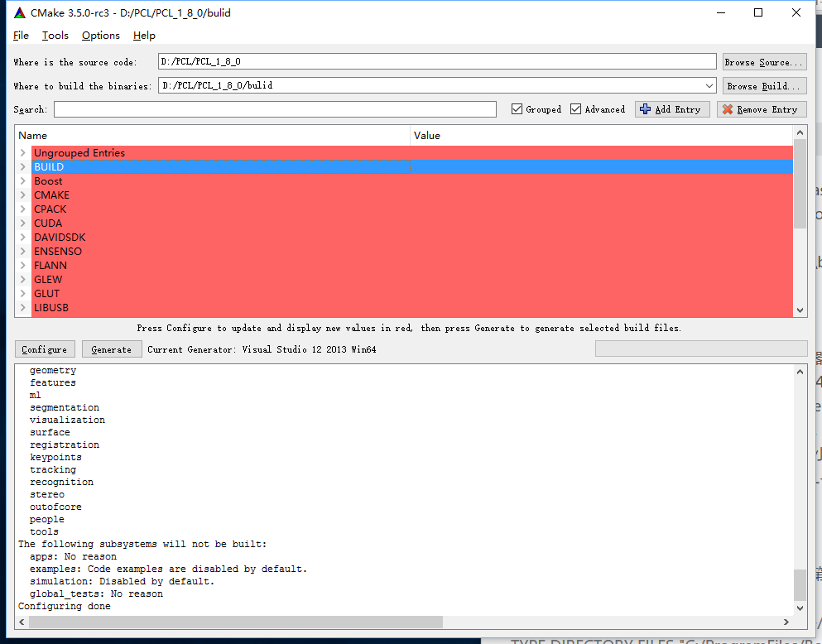Click the output log scroll-up arrow
Image resolution: width=822 pixels, height=644 pixels.
click(800, 372)
